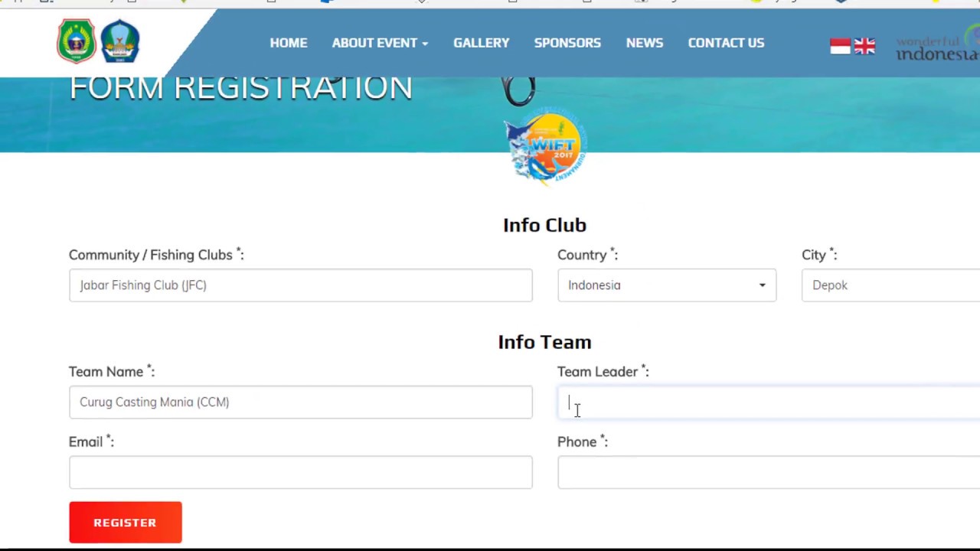Click the WIFT 2017 tournament logo
The width and height of the screenshot is (980, 551).
point(545,146)
